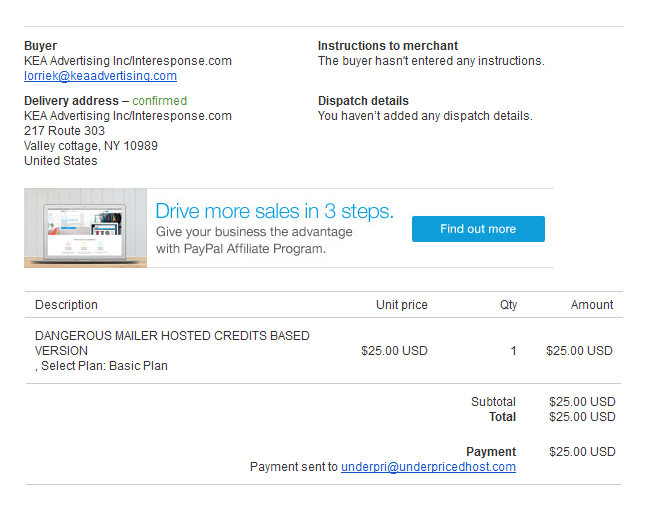Click the confirmed status label
This screenshot has height=510, width=654.
click(x=159, y=101)
